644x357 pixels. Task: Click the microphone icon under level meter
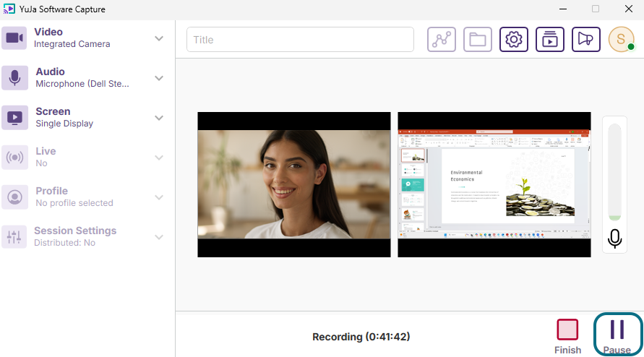tap(614, 238)
